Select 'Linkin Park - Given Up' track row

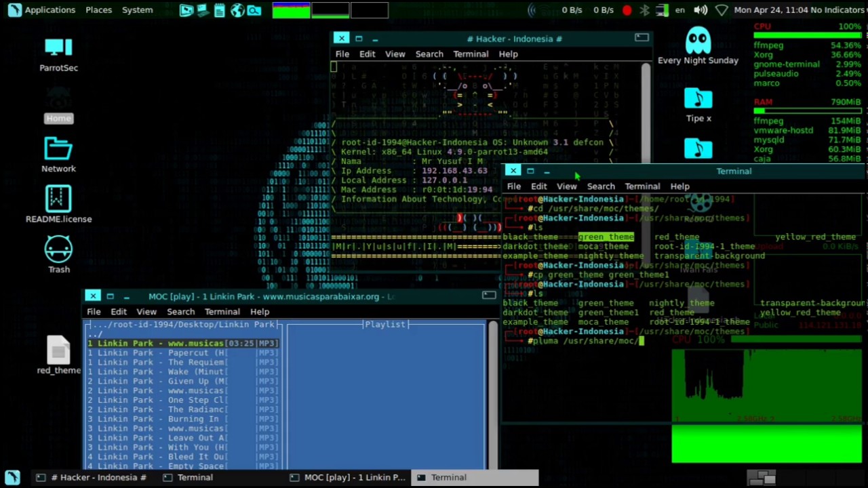[x=182, y=382]
